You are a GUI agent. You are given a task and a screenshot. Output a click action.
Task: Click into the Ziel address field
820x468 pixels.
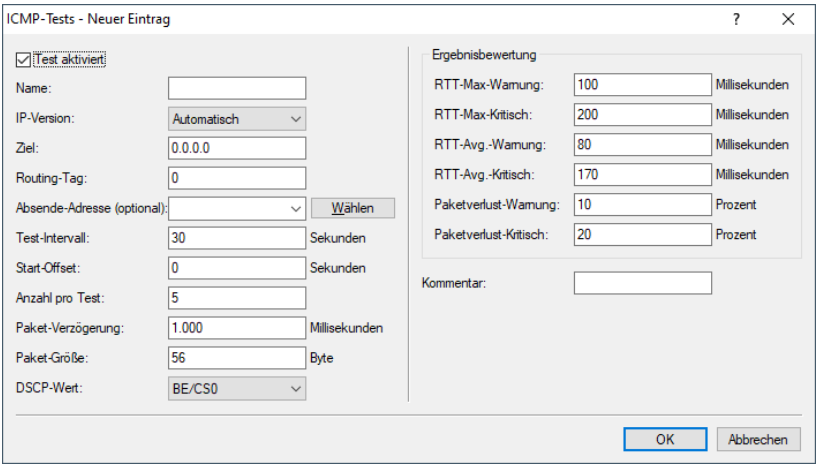click(x=236, y=148)
